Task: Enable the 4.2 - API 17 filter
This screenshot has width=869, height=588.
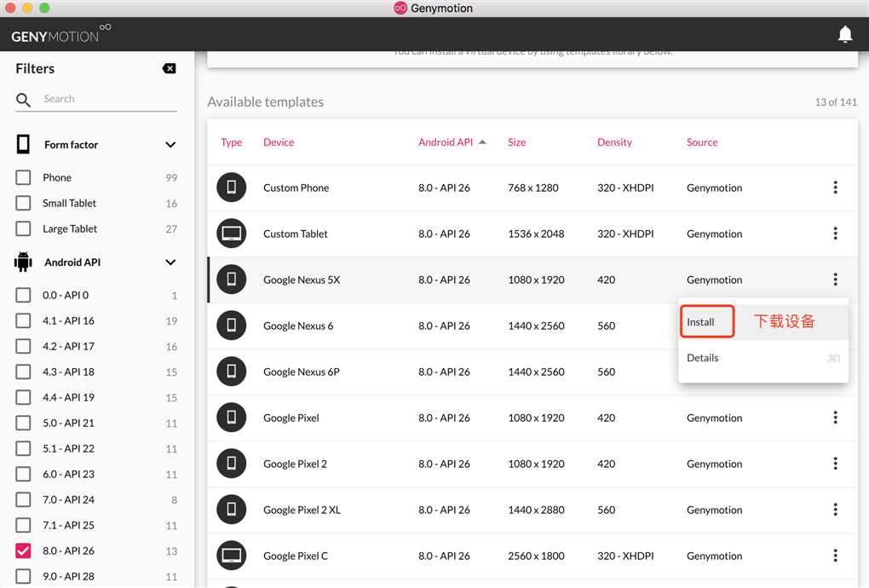Action: pos(23,346)
